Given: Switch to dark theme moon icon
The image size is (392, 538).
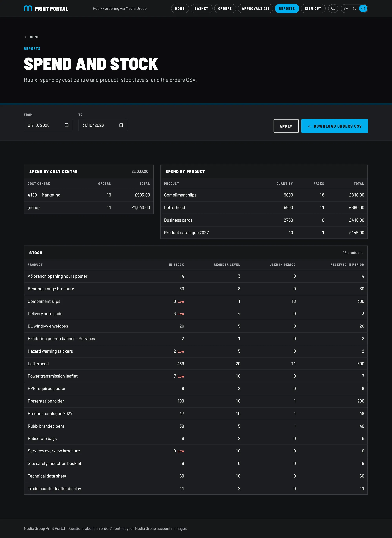Looking at the screenshot, I should point(354,9).
